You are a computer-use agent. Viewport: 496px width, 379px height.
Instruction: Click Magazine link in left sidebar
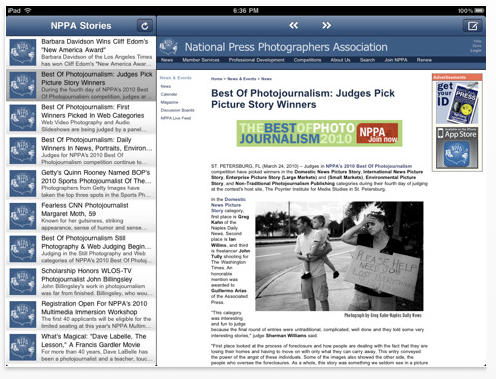tap(169, 102)
